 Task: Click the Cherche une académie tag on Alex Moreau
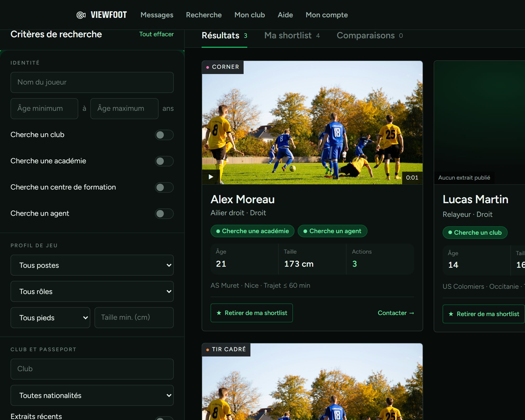point(252,231)
